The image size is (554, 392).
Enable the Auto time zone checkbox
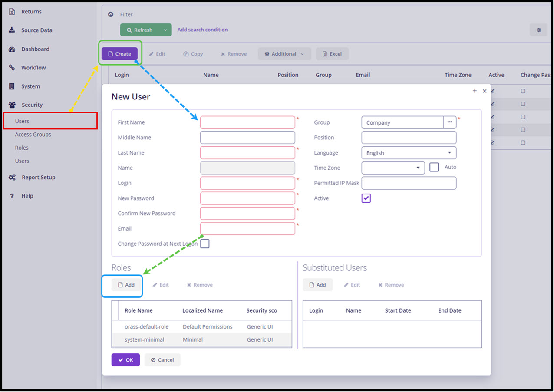434,168
